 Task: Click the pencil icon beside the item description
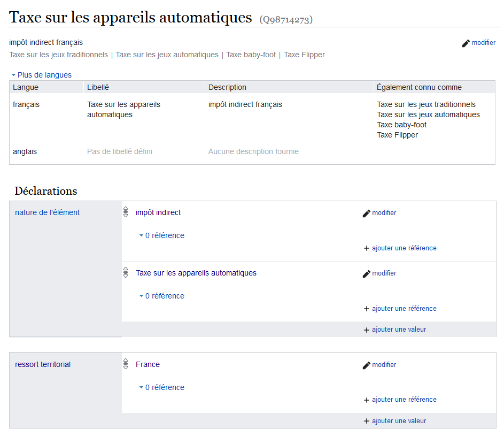click(x=466, y=43)
